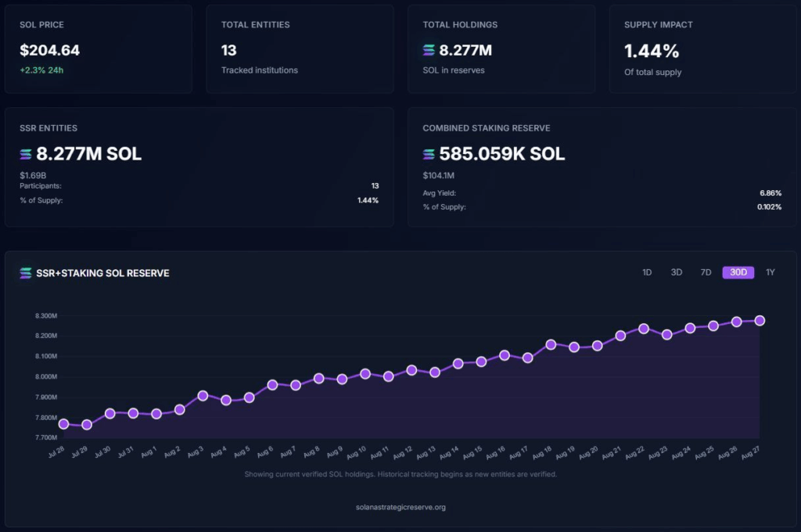Viewport: 801px width, 532px height.
Task: Click the 8.277M value above SOL in reserves
Action: click(465, 50)
